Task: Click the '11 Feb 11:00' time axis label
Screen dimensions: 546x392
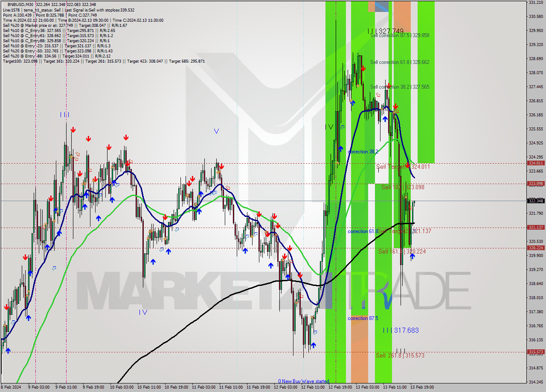Action: 231,387
